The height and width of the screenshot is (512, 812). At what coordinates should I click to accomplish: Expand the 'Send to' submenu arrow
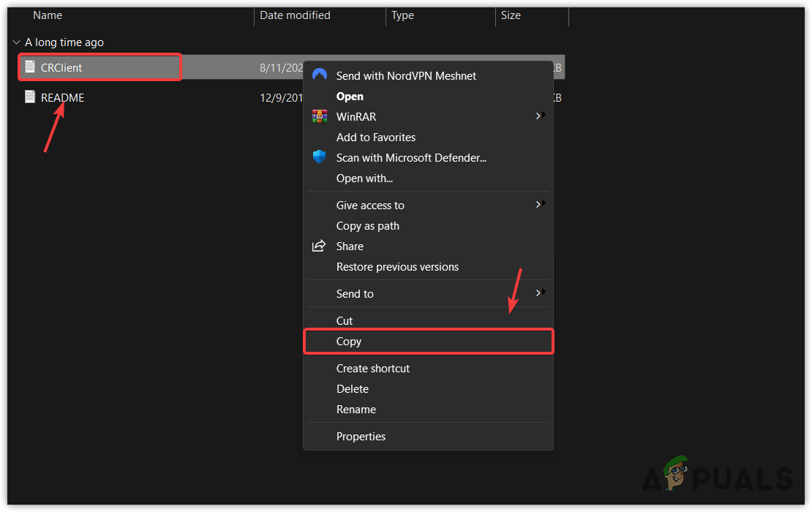pos(539,293)
